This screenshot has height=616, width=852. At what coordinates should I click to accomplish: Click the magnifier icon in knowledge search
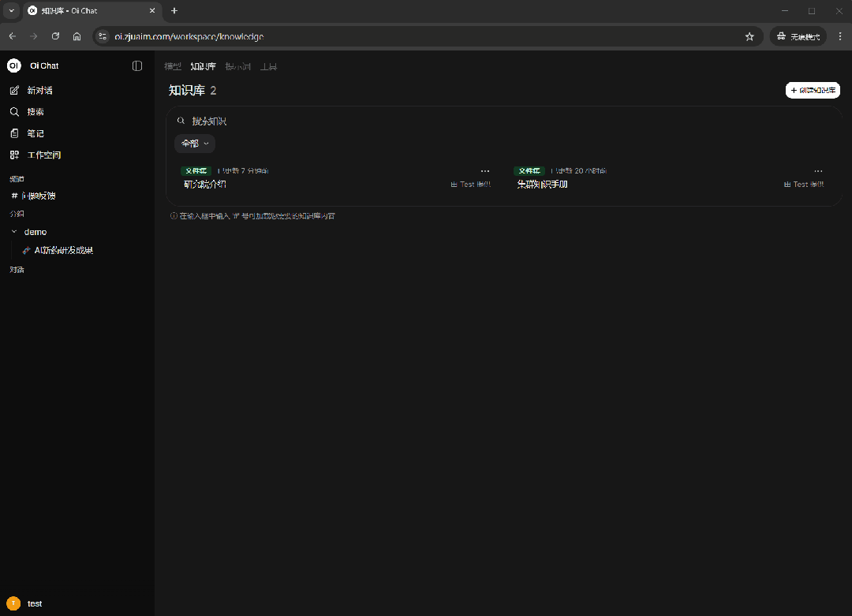[181, 121]
